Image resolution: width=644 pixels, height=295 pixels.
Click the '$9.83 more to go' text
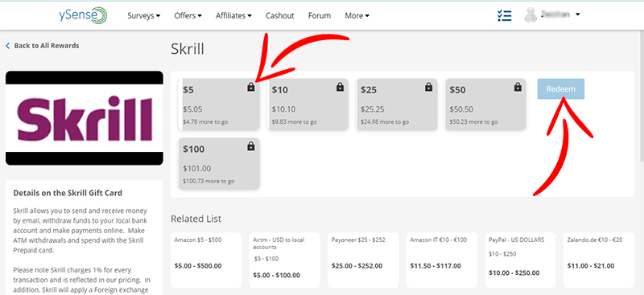click(294, 122)
